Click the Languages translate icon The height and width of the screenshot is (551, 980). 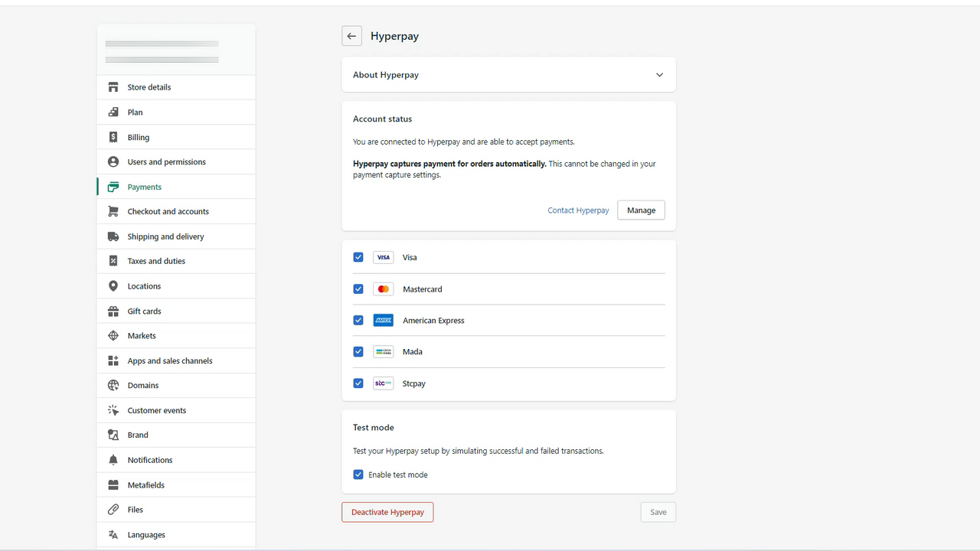tap(113, 534)
